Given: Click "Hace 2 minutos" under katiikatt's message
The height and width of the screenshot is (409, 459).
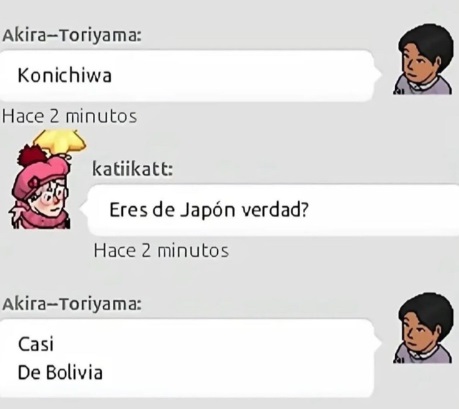Looking at the screenshot, I should coord(161,251).
